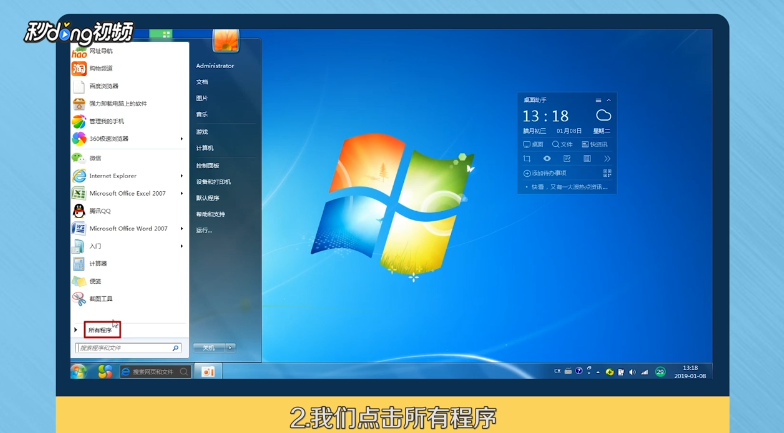Click the network signal tray icon

coord(645,372)
